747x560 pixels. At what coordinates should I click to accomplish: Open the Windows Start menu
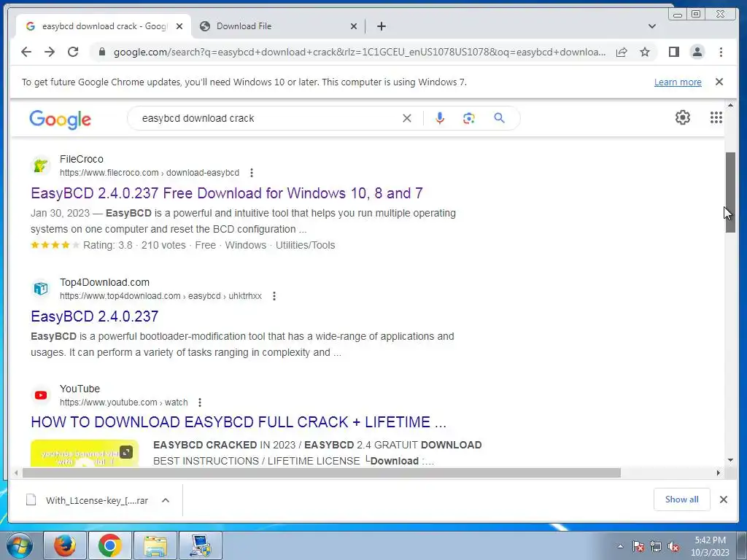(x=20, y=545)
